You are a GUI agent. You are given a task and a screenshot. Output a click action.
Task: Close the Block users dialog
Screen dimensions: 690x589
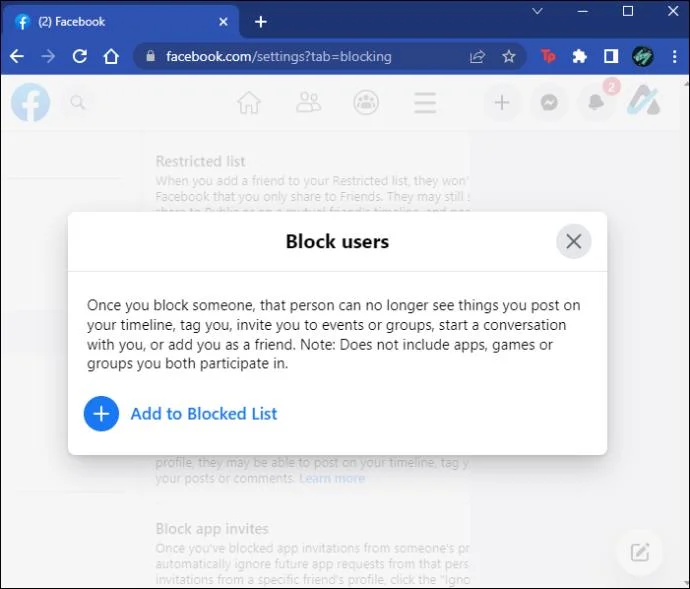coord(573,241)
